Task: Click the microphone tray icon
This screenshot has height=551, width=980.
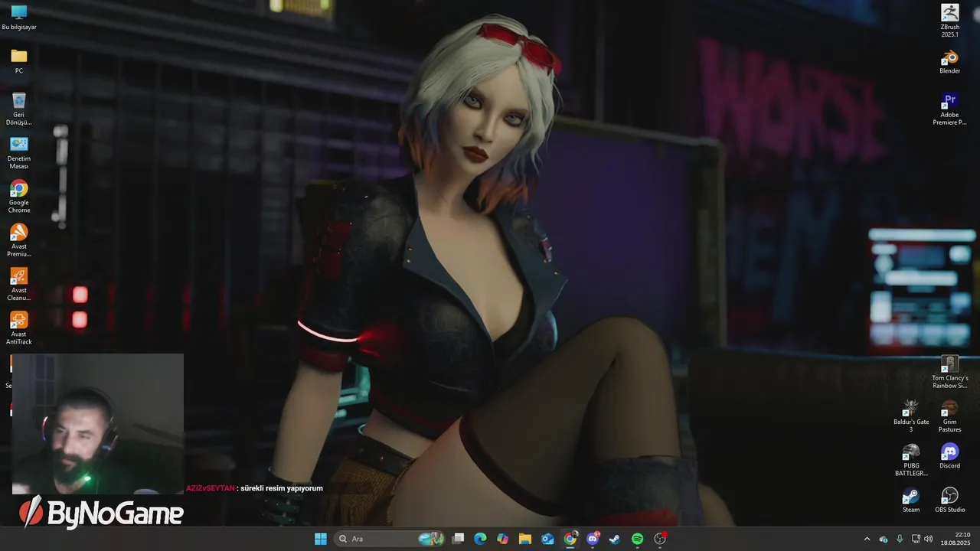Action: [x=900, y=539]
